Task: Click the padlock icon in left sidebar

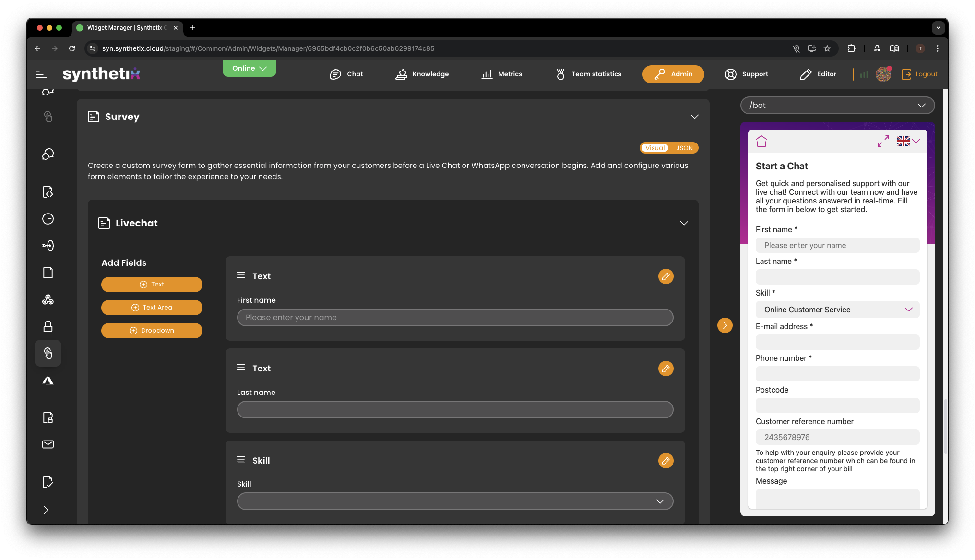Action: pyautogui.click(x=48, y=327)
